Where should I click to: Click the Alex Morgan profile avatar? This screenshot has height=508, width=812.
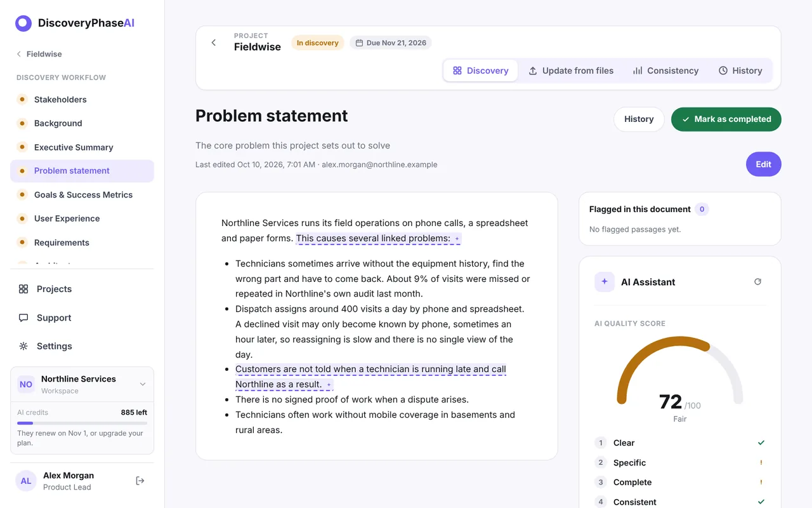click(26, 481)
